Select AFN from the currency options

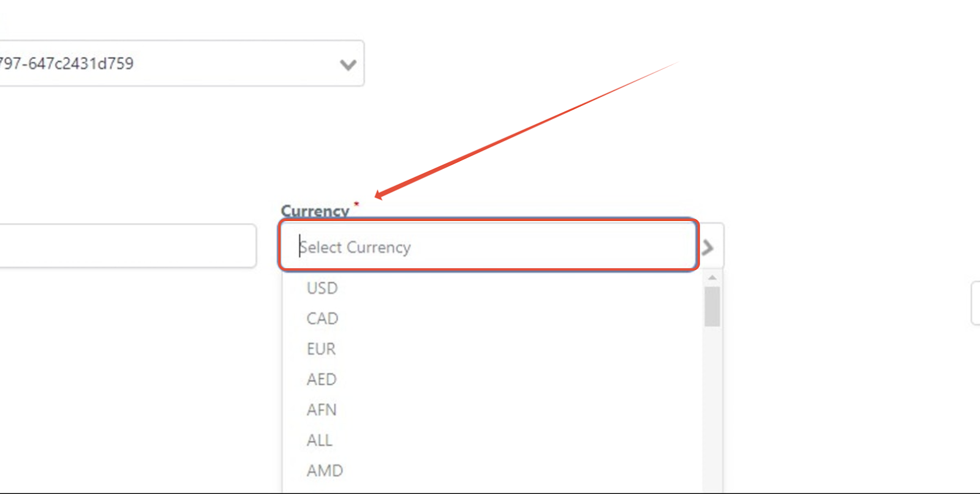(x=321, y=410)
